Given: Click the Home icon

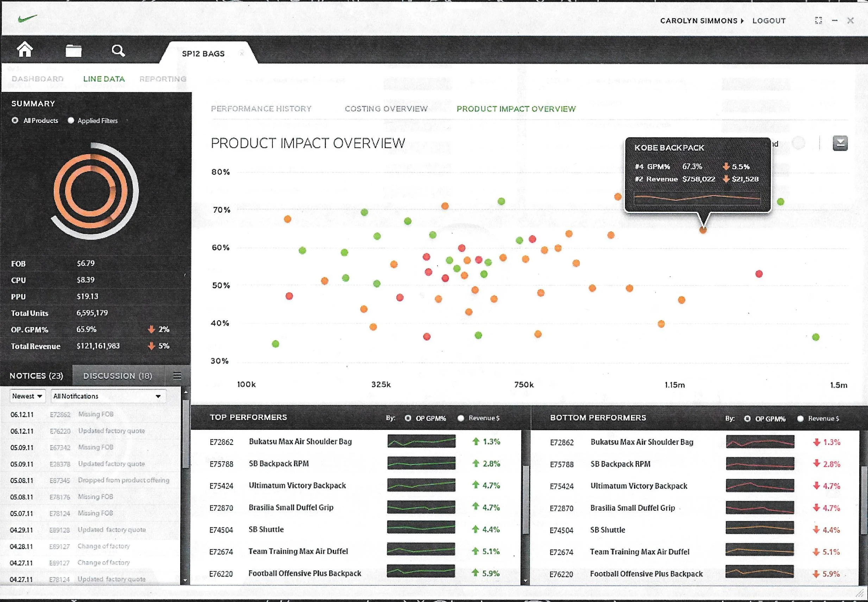Looking at the screenshot, I should point(25,50).
